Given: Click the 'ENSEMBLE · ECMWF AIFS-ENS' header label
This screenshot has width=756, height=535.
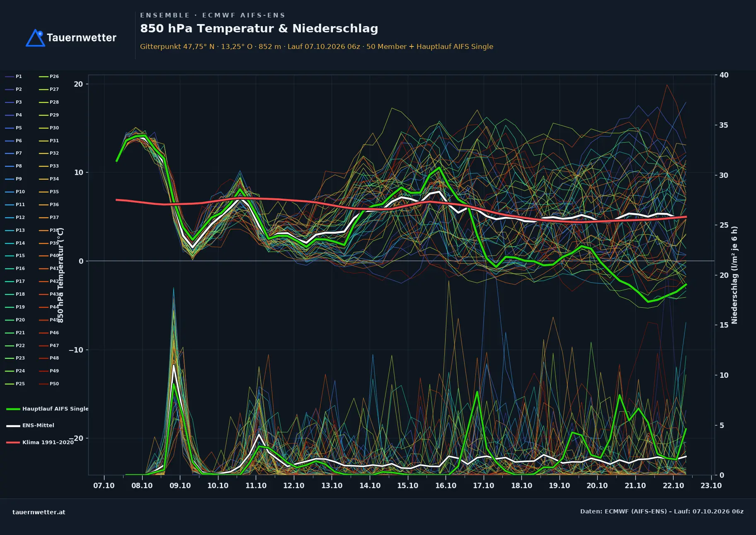Looking at the screenshot, I should [x=213, y=15].
